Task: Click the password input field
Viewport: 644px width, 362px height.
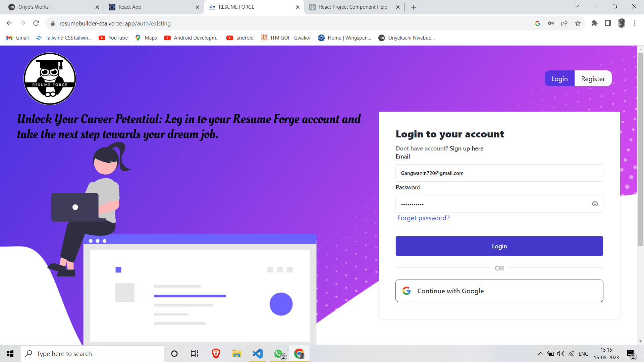Action: tap(499, 204)
